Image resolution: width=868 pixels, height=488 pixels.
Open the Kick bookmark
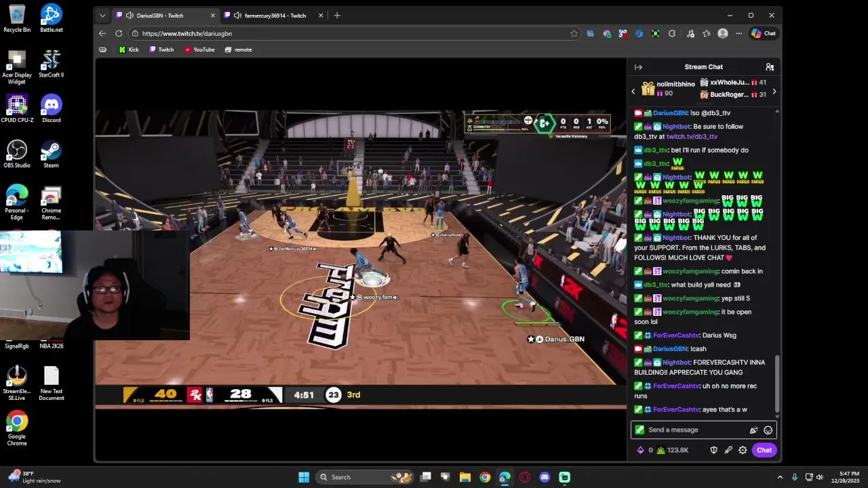click(129, 49)
